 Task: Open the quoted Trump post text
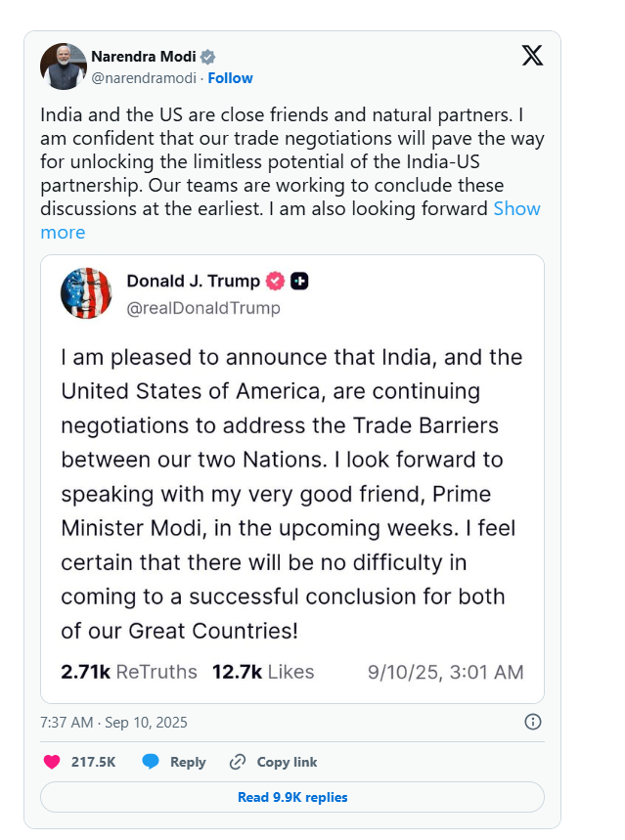click(x=291, y=494)
